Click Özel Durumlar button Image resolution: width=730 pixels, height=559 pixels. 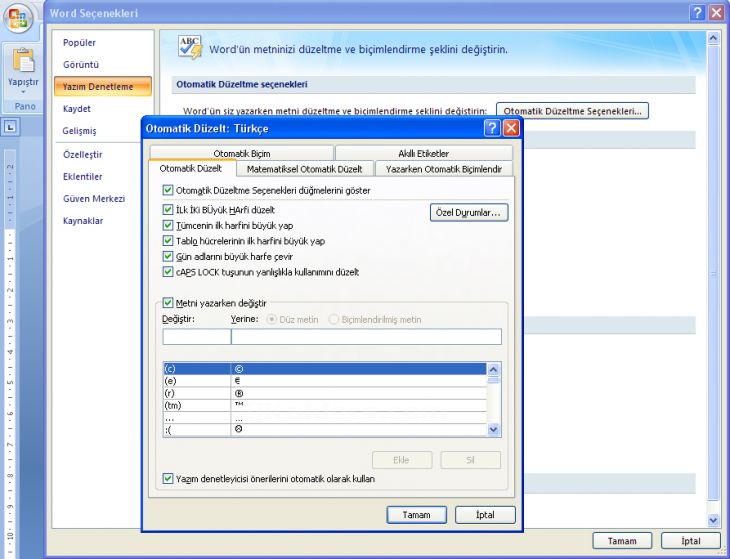pyautogui.click(x=469, y=213)
